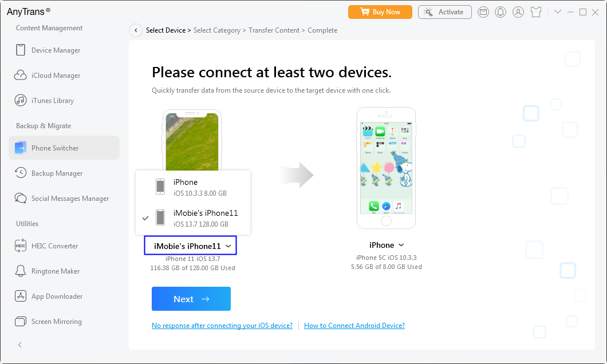The image size is (607, 364).
Task: Click the Complete breadcrumb step
Action: click(322, 30)
